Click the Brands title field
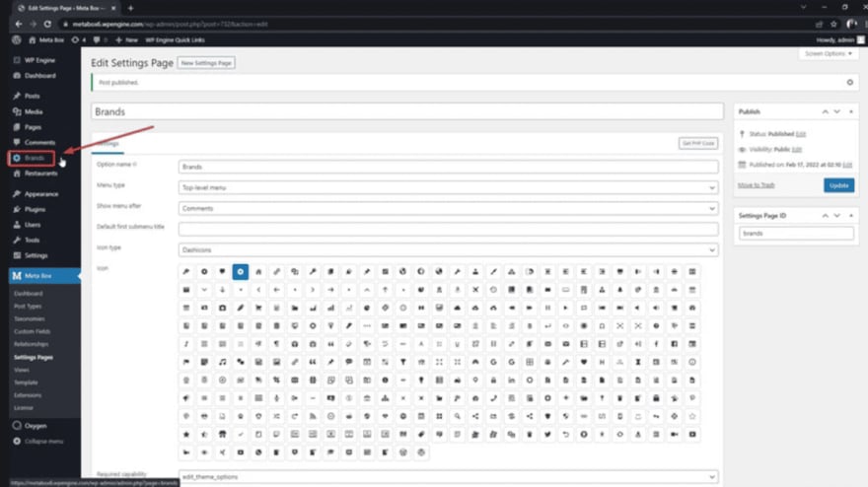Screen dimensions: 868x487 click(406, 111)
